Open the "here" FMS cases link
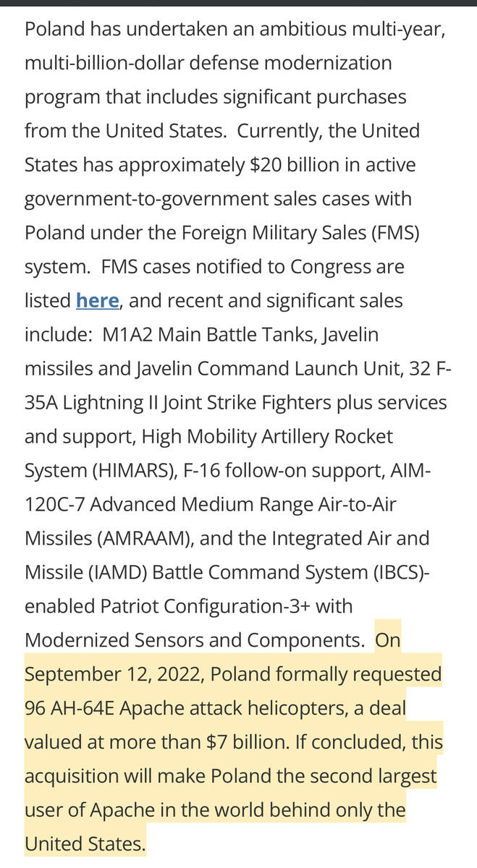 [97, 301]
